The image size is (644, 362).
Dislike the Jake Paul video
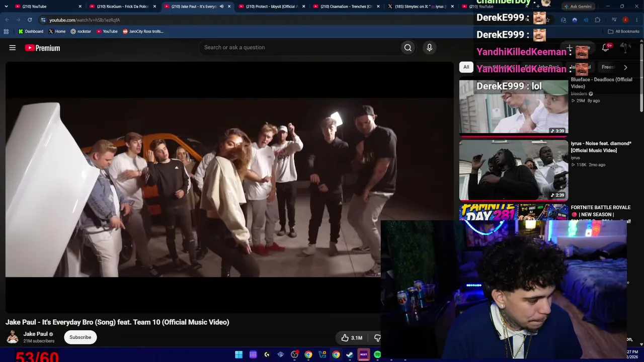pyautogui.click(x=377, y=338)
